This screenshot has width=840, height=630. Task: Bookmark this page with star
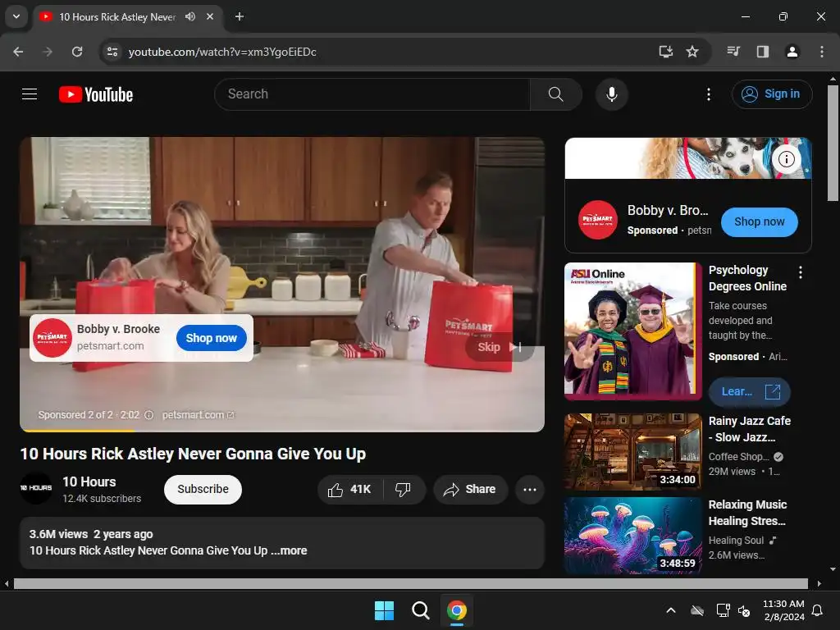(x=692, y=52)
